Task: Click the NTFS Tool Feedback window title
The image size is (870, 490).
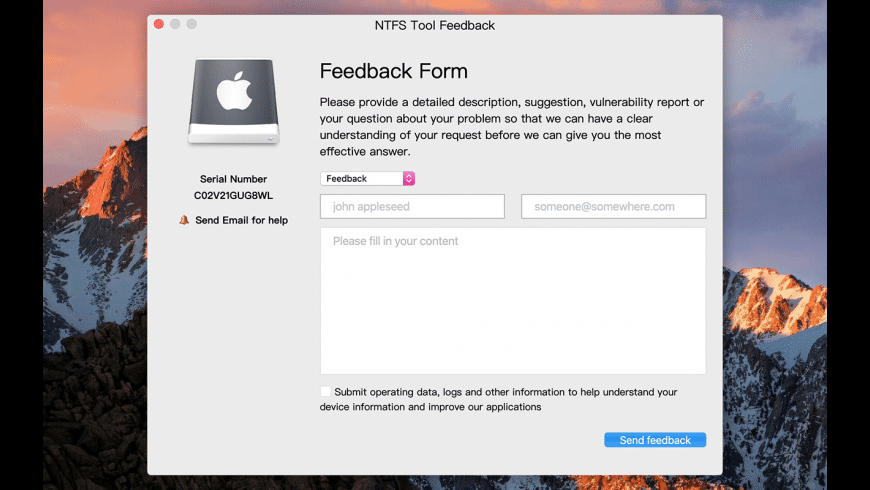Action: [x=434, y=26]
